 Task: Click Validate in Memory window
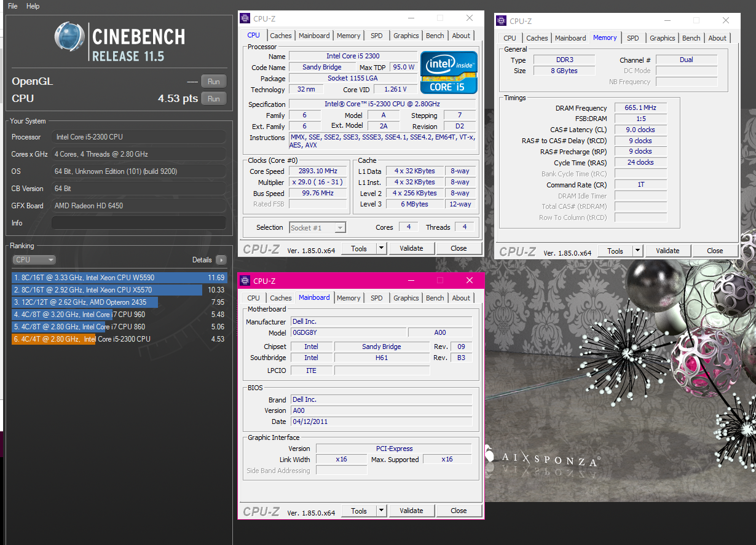click(667, 251)
